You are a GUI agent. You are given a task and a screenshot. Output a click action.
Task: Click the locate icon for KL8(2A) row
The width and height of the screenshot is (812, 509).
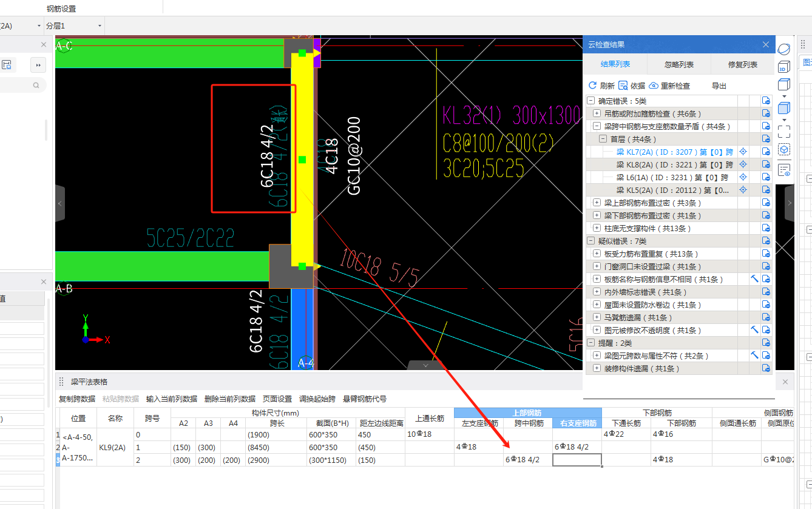click(742, 165)
